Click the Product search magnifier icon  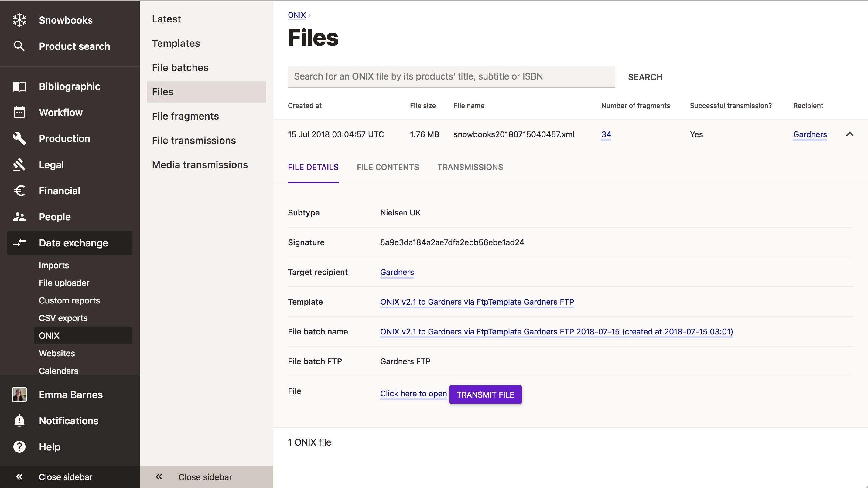pos(19,46)
